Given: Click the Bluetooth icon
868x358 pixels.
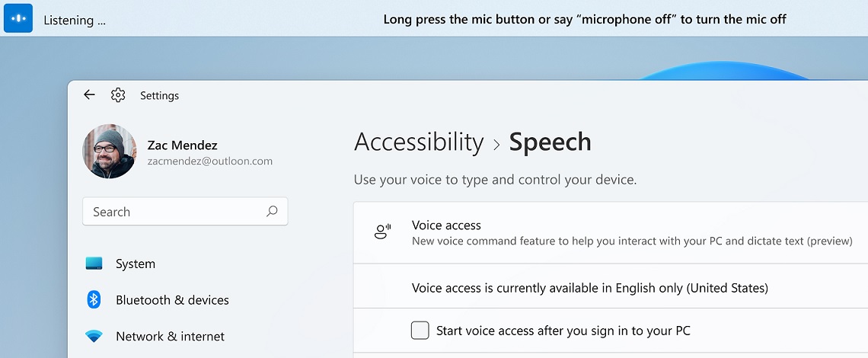Looking at the screenshot, I should (94, 300).
